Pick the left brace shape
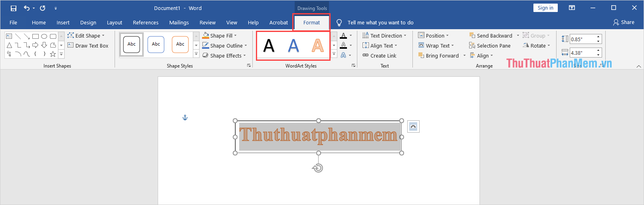 36,54
